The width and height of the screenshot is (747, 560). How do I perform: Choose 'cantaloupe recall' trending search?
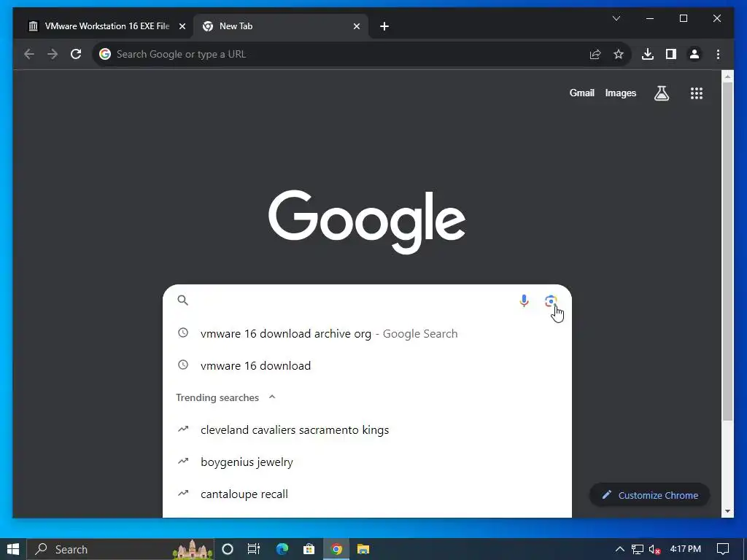click(x=367, y=494)
